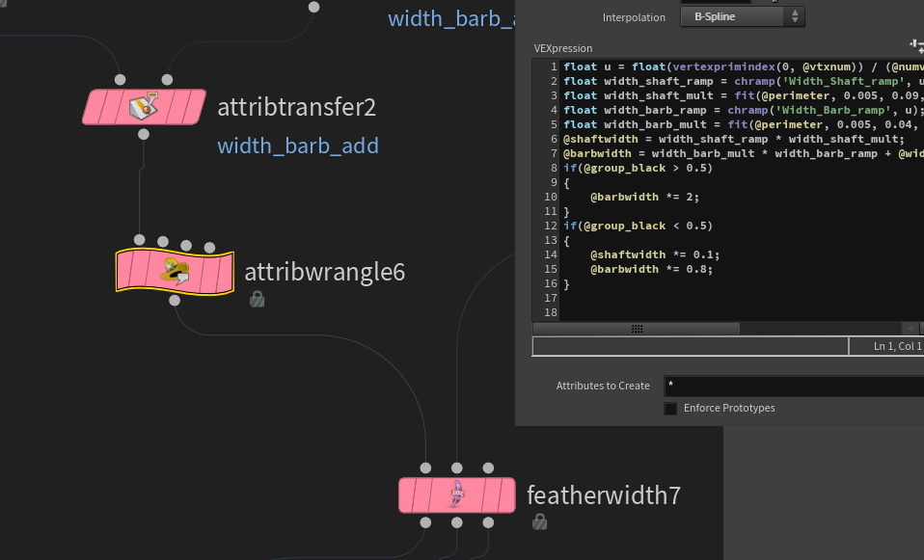Screen dimensions: 924x560
Task: Click the attribtransfer2 node name label
Action: (296, 107)
